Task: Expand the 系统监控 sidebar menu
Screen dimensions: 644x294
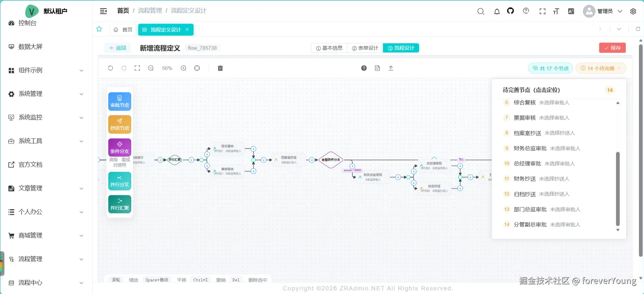Action: point(46,117)
